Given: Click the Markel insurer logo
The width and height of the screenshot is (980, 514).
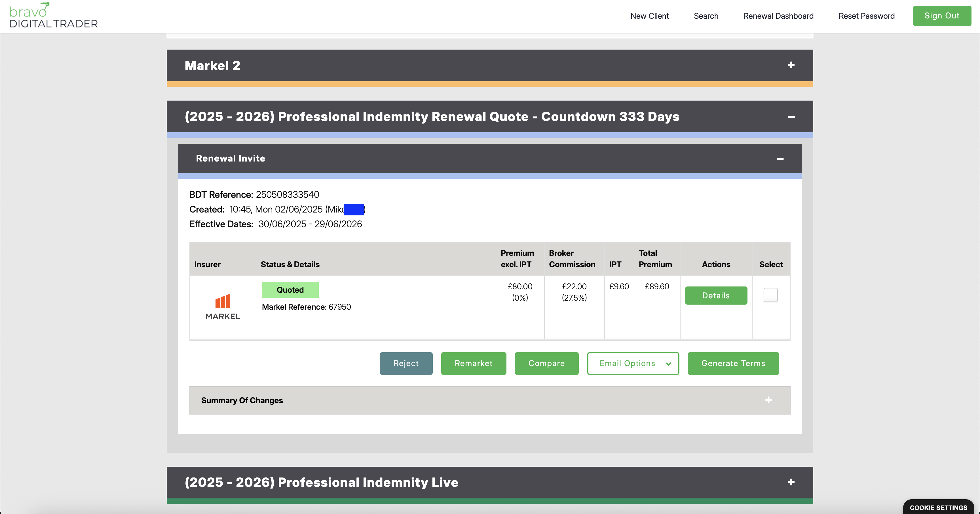Looking at the screenshot, I should 223,306.
